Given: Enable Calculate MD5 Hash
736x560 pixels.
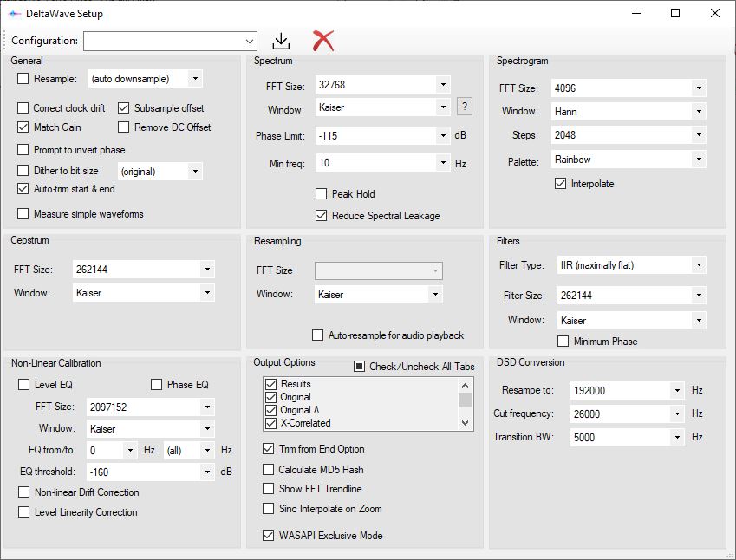Looking at the screenshot, I should [x=268, y=469].
